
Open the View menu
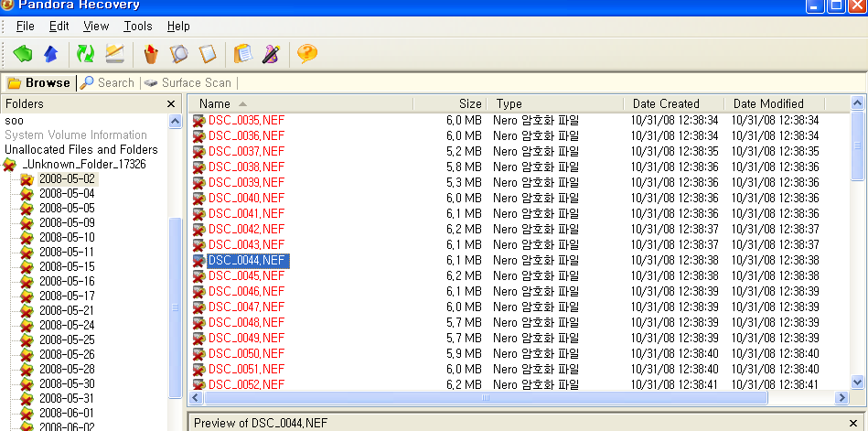(x=96, y=26)
